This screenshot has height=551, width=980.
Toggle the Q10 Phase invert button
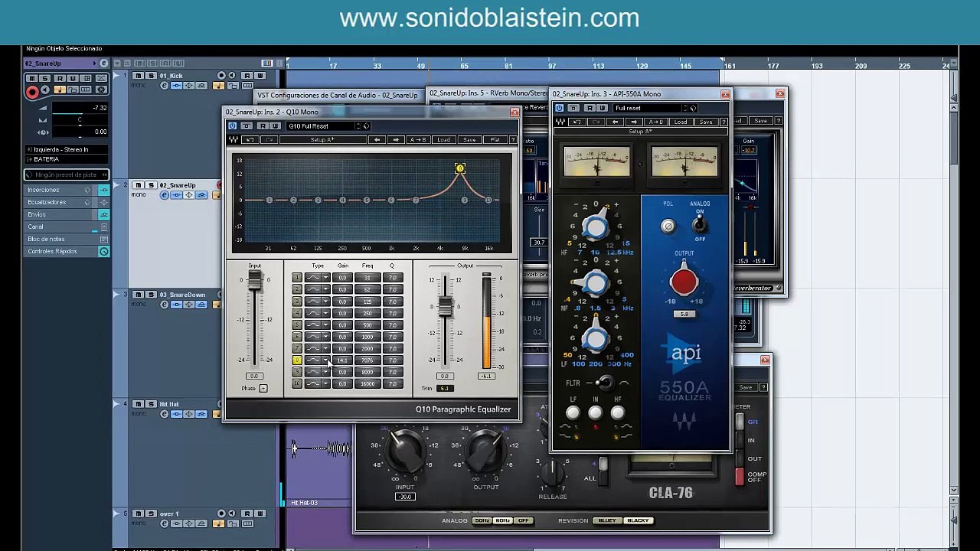click(x=263, y=389)
